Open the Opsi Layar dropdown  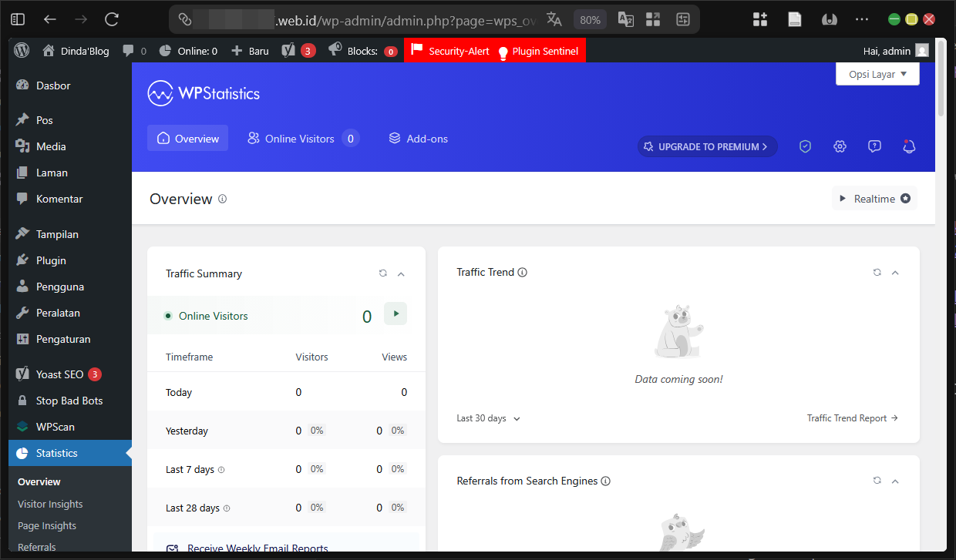(x=877, y=74)
